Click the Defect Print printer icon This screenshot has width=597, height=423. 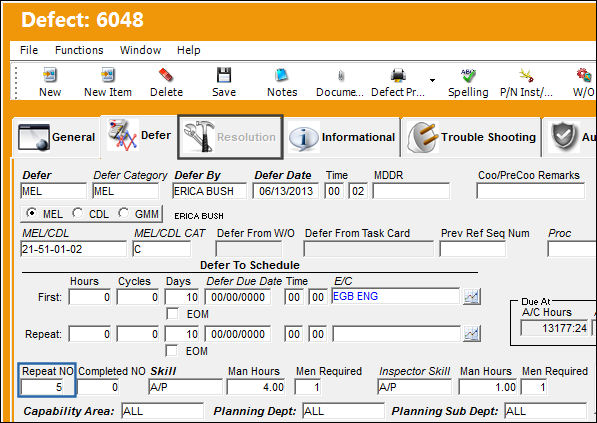[398, 75]
